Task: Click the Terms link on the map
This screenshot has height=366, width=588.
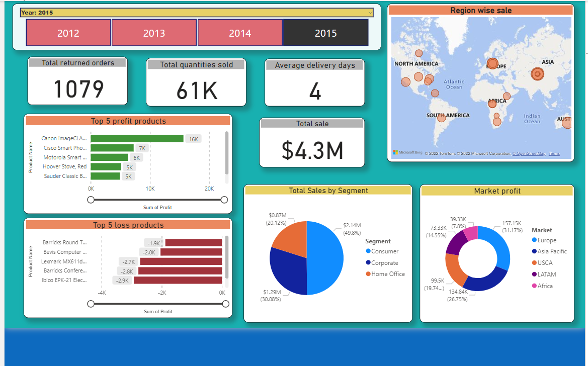Action: (x=554, y=153)
